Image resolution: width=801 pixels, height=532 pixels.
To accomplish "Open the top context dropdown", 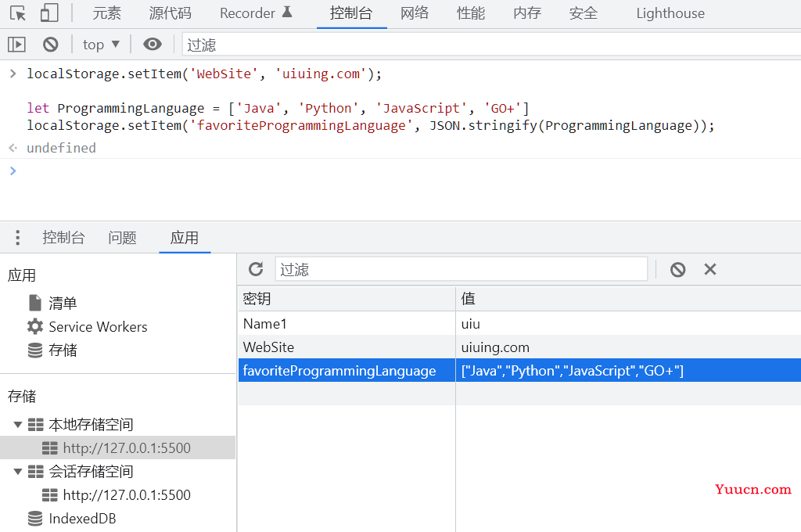I will (101, 45).
